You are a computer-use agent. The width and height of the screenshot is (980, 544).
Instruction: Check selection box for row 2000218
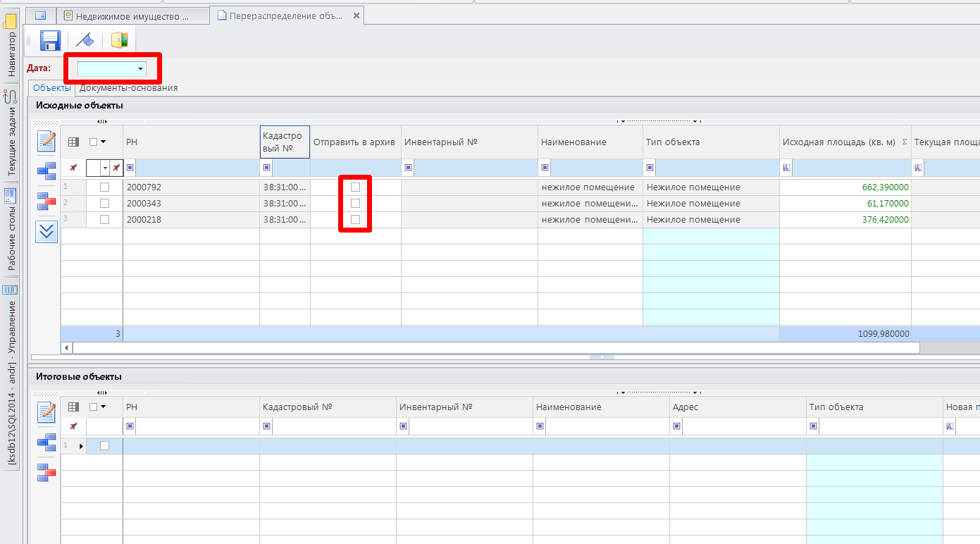(x=104, y=219)
